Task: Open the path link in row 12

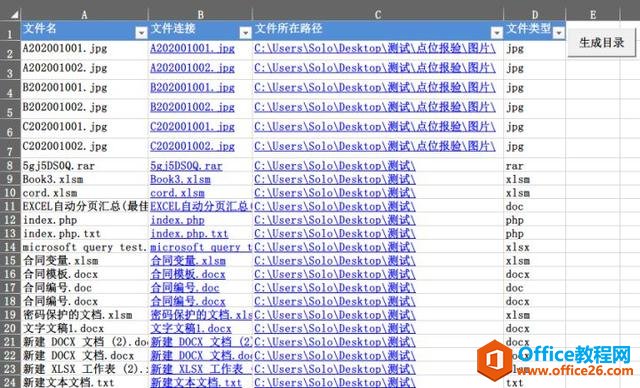Action: click(335, 220)
